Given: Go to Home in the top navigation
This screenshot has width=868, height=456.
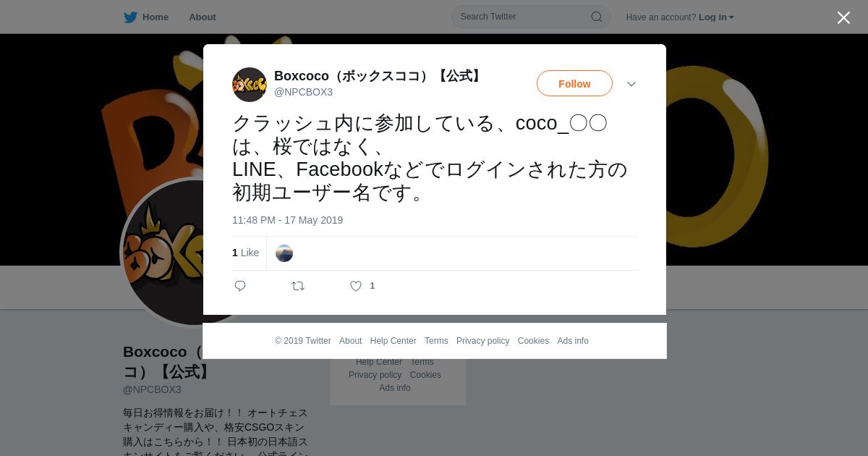Looking at the screenshot, I should point(156,17).
